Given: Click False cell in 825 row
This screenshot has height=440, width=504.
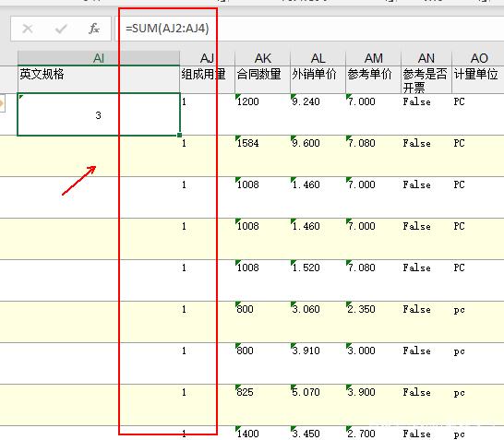Looking at the screenshot, I should coord(426,405).
